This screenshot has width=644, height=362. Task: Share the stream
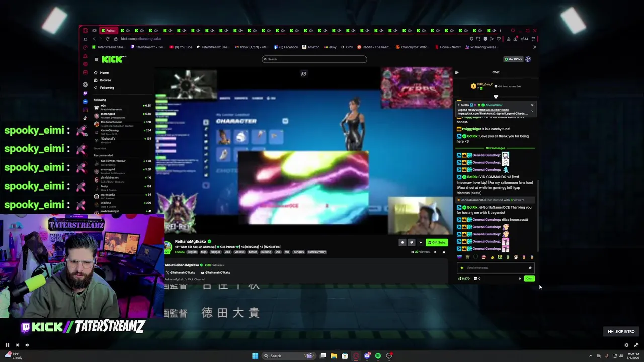pyautogui.click(x=435, y=252)
